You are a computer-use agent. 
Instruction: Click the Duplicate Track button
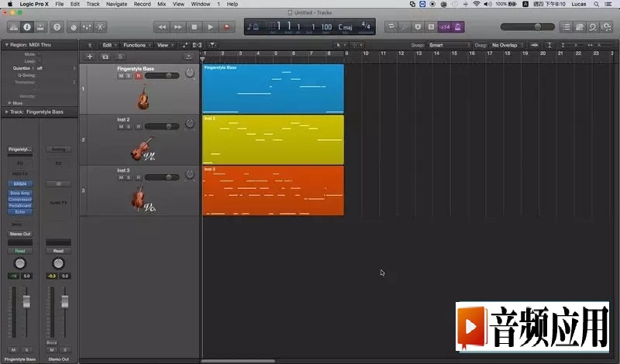pos(105,57)
